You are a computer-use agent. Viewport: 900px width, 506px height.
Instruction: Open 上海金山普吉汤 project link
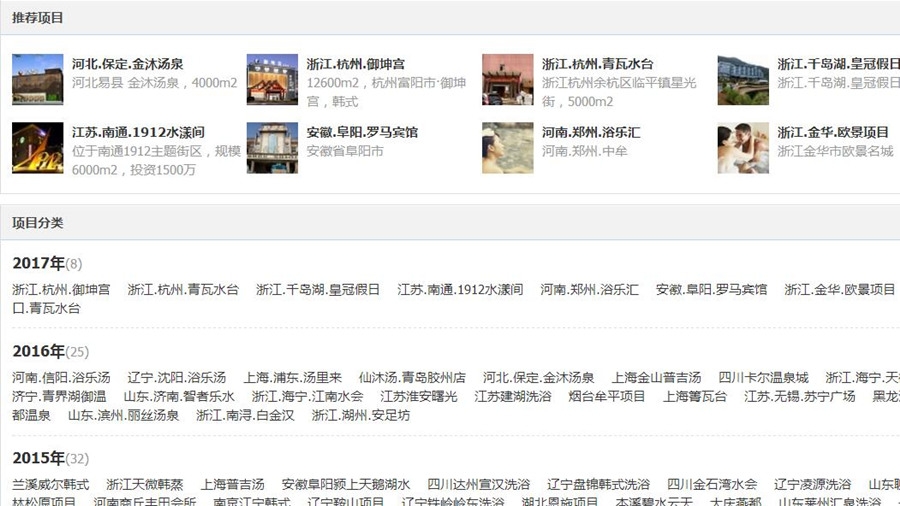656,377
